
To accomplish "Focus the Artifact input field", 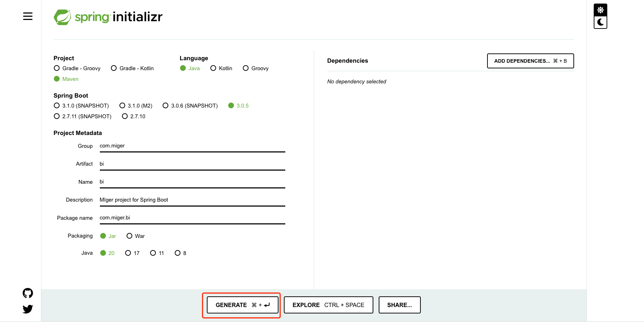I will (x=193, y=164).
